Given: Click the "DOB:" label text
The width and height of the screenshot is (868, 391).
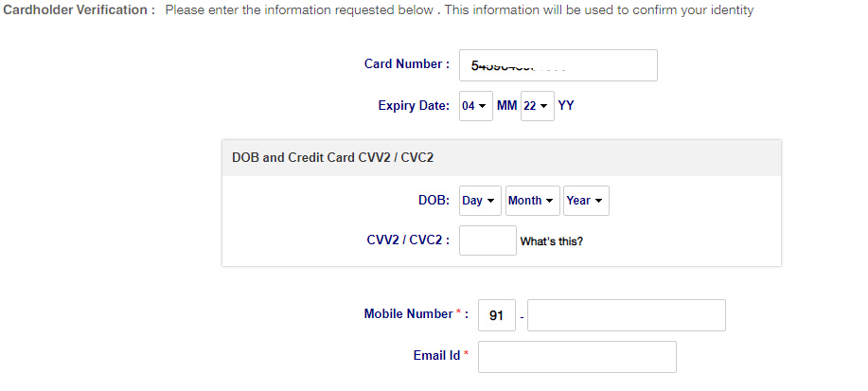Looking at the screenshot, I should (434, 201).
